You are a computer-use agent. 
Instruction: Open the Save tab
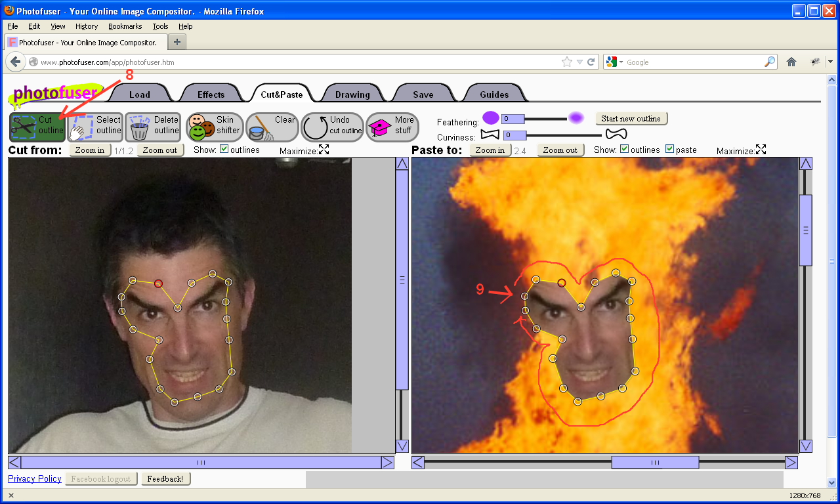[423, 94]
